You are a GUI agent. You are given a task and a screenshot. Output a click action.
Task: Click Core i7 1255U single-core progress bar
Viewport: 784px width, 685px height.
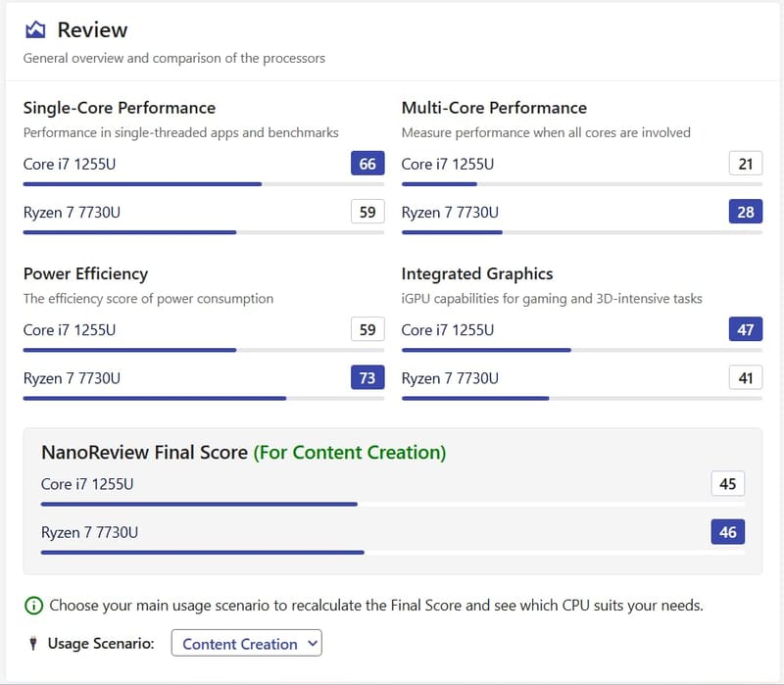[x=142, y=184]
